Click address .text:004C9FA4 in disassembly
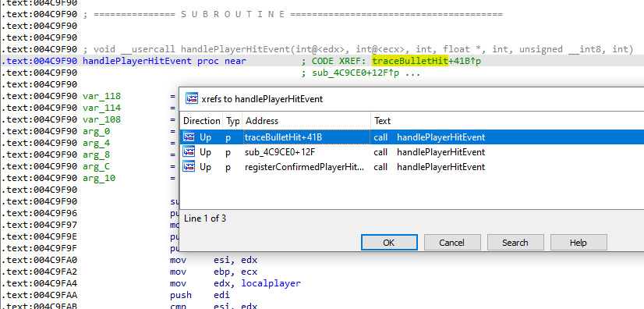The width and height of the screenshot is (644, 309). pos(39,283)
